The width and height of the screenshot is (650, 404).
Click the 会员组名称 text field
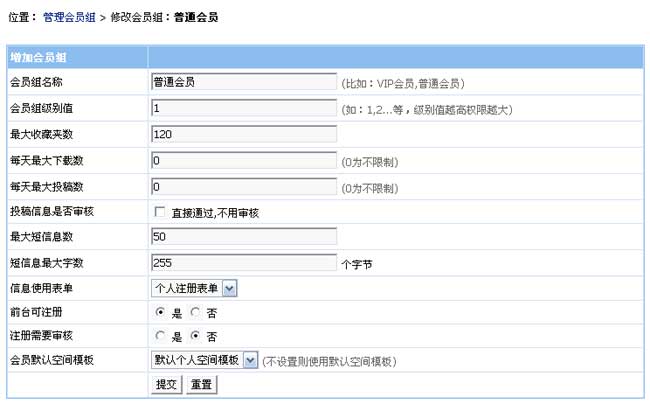pyautogui.click(x=244, y=82)
